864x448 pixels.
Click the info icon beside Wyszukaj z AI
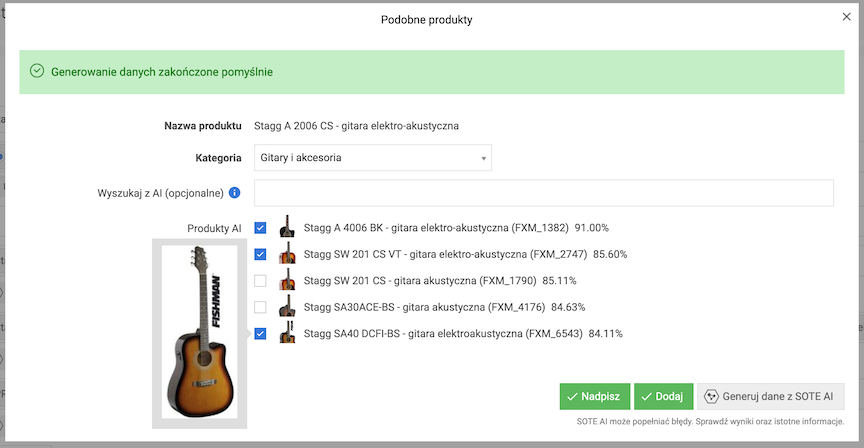click(x=234, y=193)
